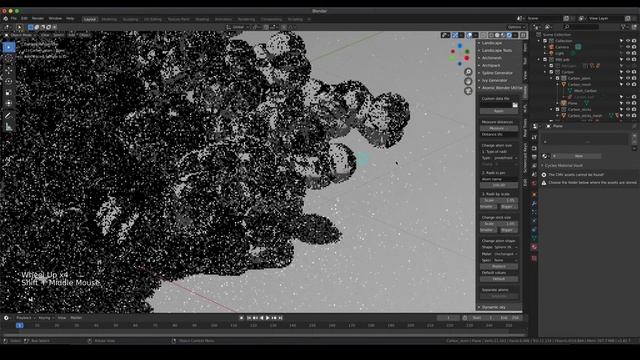The width and height of the screenshot is (640, 360).
Task: Select the Move tool in viewport toolbar
Action: (x=9, y=70)
